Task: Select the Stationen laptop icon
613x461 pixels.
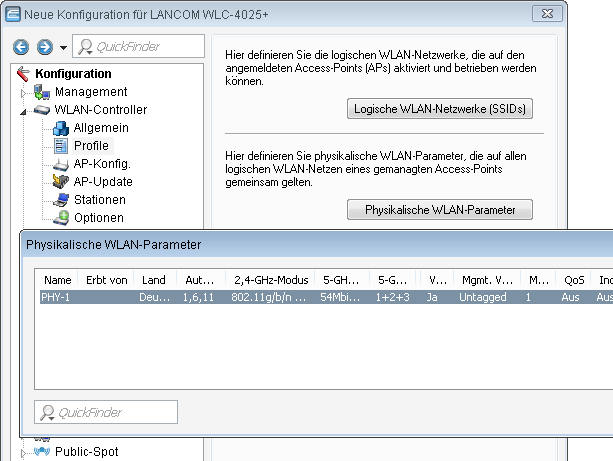Action: tap(60, 200)
